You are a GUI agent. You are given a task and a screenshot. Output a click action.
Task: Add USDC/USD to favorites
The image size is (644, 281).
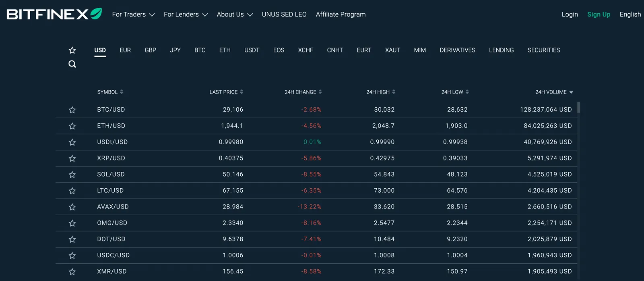pyautogui.click(x=72, y=255)
